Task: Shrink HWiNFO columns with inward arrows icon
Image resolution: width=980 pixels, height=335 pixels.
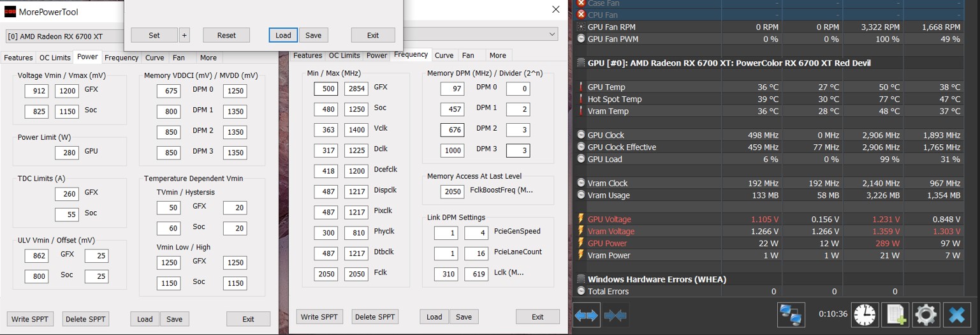Action: (615, 315)
